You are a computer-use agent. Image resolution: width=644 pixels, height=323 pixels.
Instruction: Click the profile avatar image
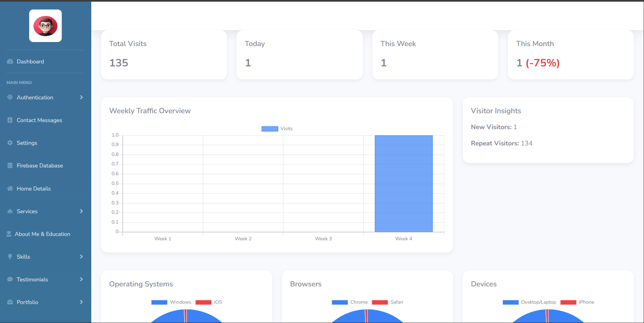[x=45, y=26]
